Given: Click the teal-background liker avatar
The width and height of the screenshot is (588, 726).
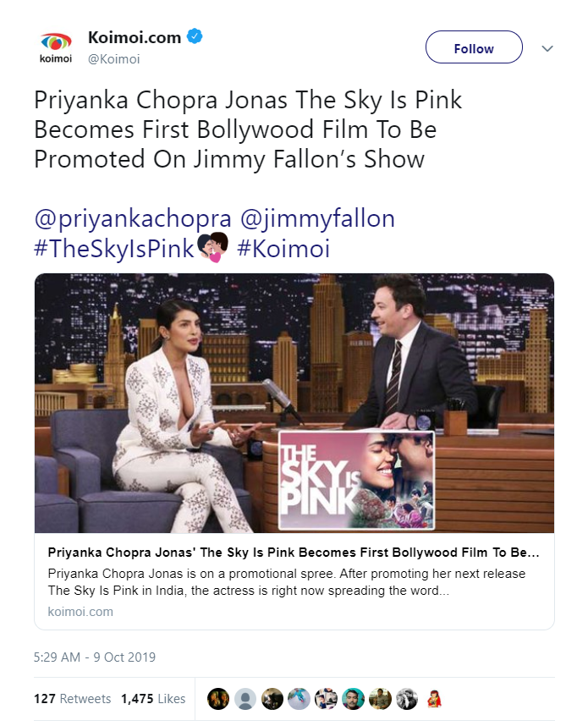Looking at the screenshot, I should pyautogui.click(x=353, y=699).
